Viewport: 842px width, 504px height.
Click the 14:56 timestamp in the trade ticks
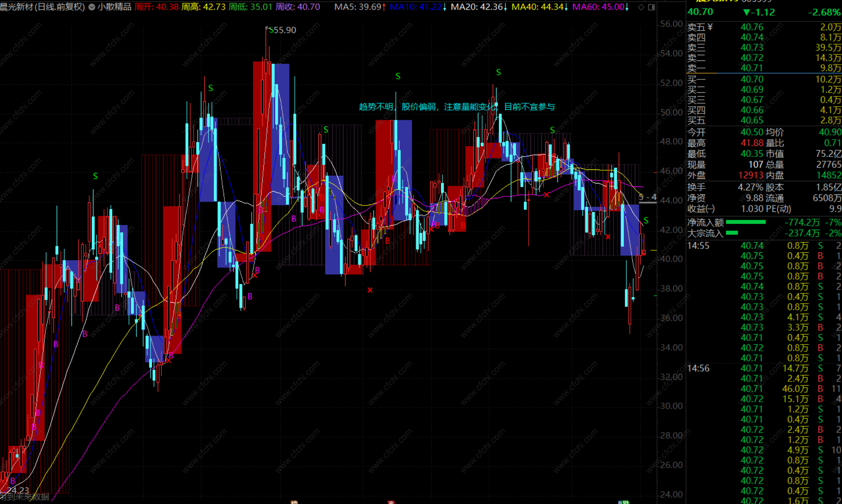point(698,368)
